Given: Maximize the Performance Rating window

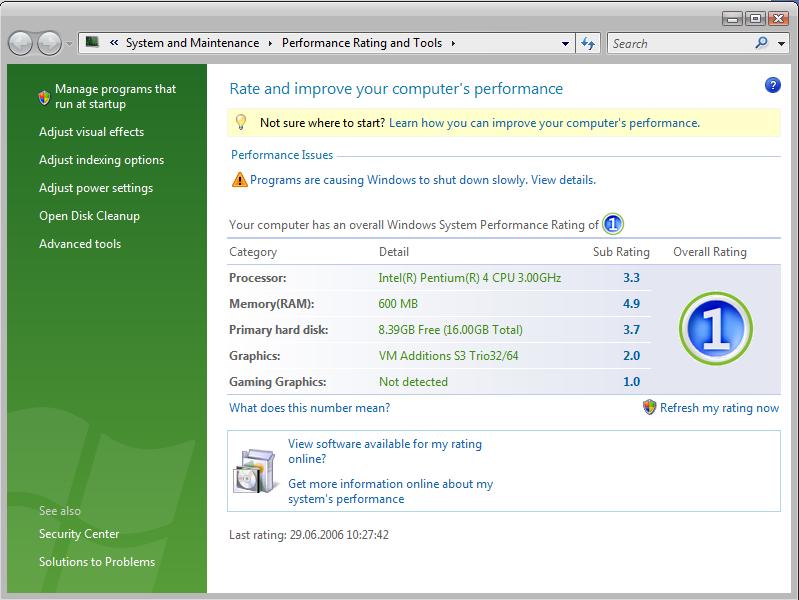Looking at the screenshot, I should pyautogui.click(x=755, y=19).
